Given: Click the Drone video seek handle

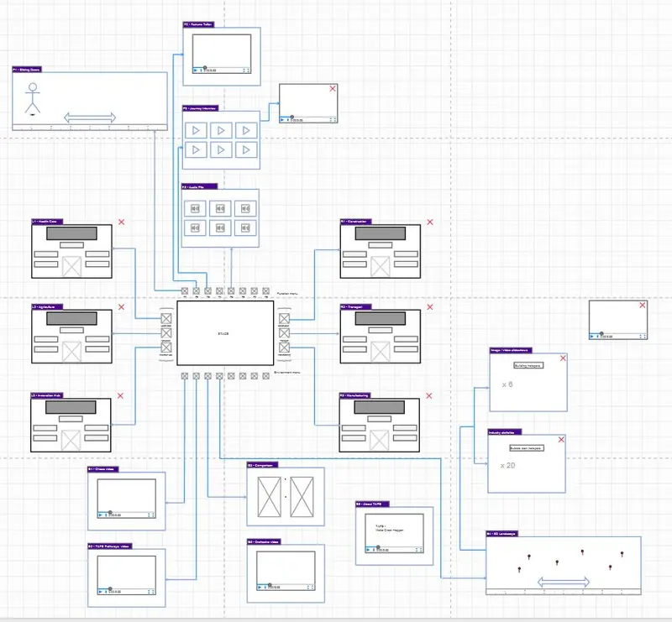Looking at the screenshot, I should [x=110, y=512].
